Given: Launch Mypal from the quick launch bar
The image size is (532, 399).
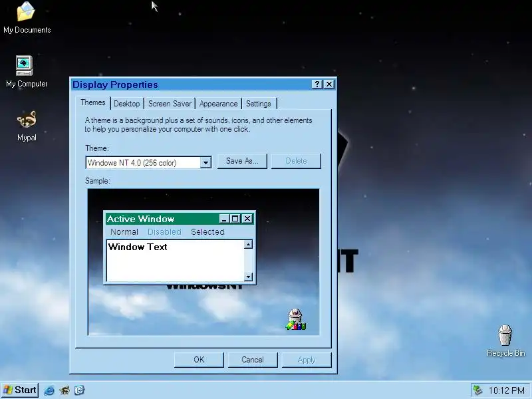Looking at the screenshot, I should [x=65, y=390].
